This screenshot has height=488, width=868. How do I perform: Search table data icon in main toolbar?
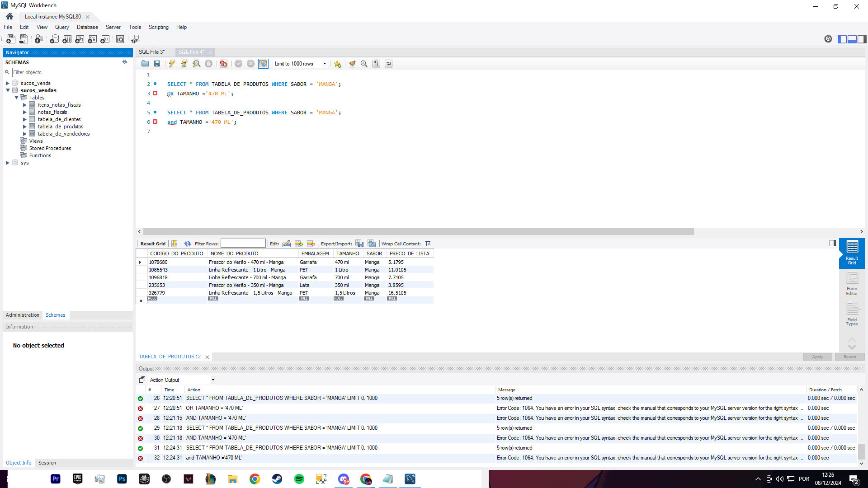coord(120,39)
